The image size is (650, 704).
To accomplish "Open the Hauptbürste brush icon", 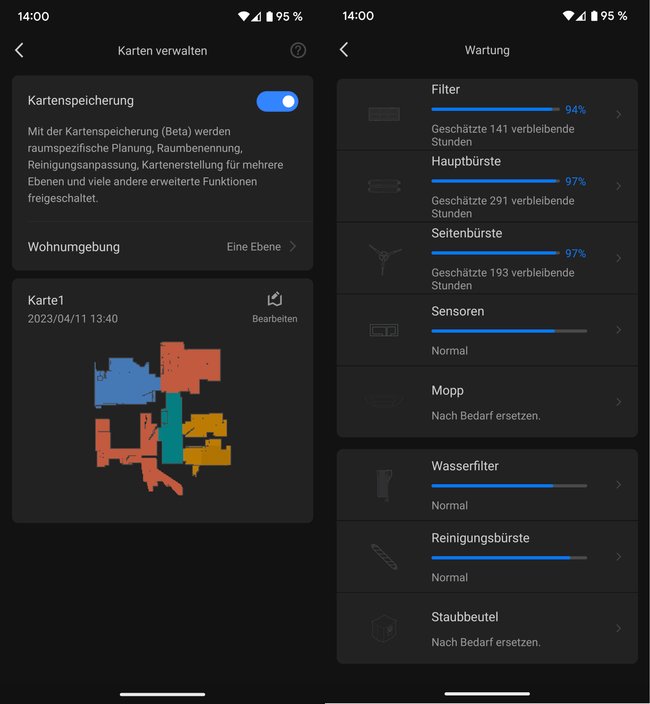I will pyautogui.click(x=384, y=186).
